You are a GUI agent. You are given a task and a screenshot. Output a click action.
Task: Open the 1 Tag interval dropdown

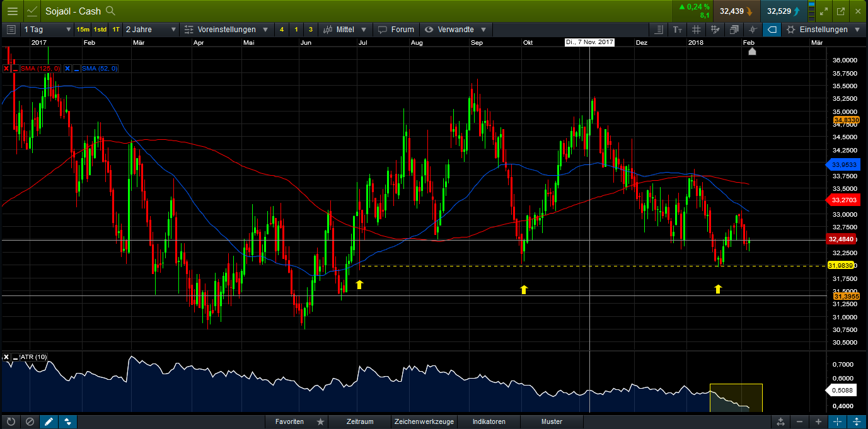tap(47, 30)
